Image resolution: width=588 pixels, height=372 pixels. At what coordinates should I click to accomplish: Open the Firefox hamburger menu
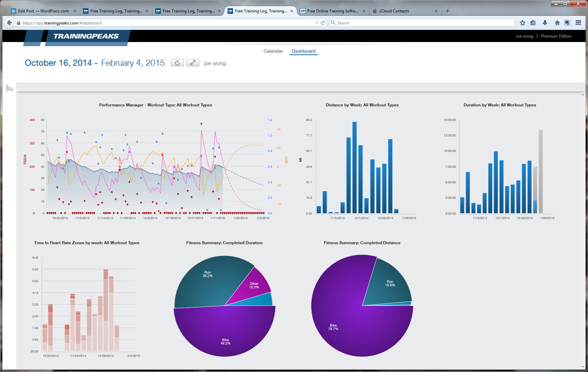coord(578,23)
